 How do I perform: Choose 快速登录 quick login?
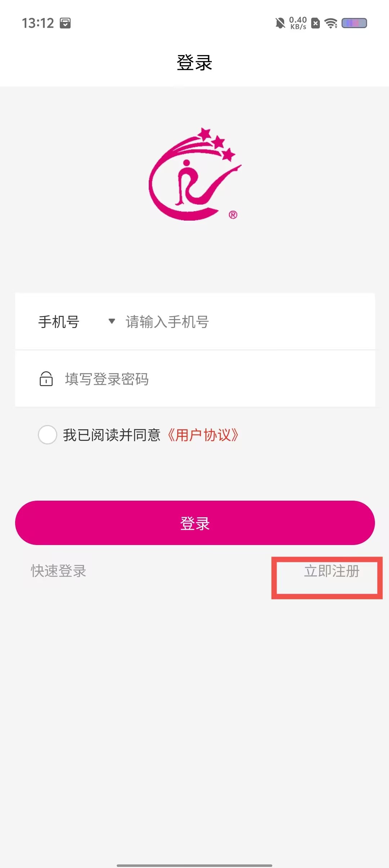pyautogui.click(x=58, y=571)
